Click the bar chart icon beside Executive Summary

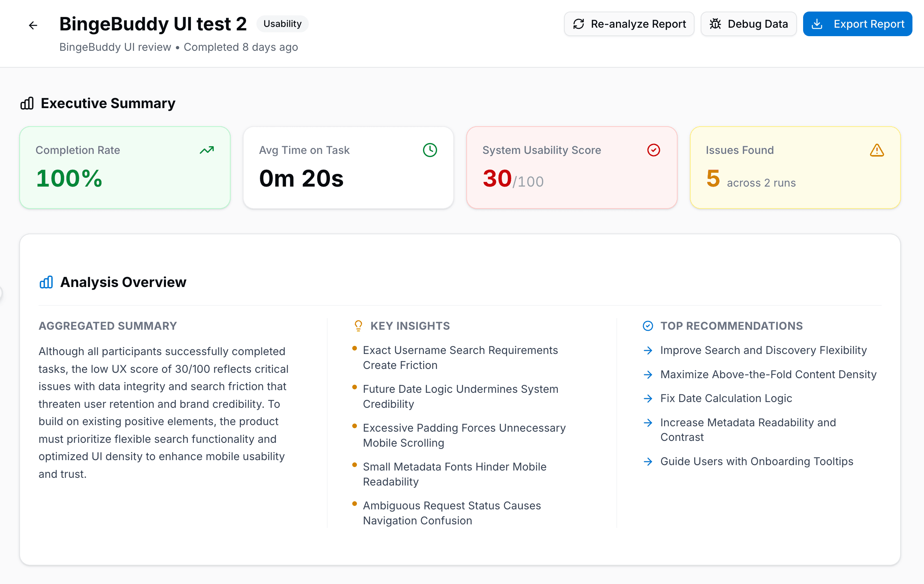point(26,103)
